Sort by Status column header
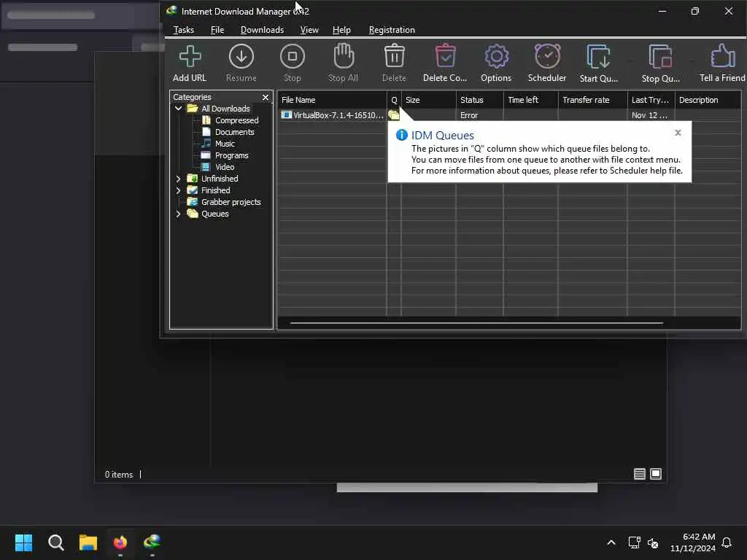This screenshot has width=747, height=560. click(480, 100)
